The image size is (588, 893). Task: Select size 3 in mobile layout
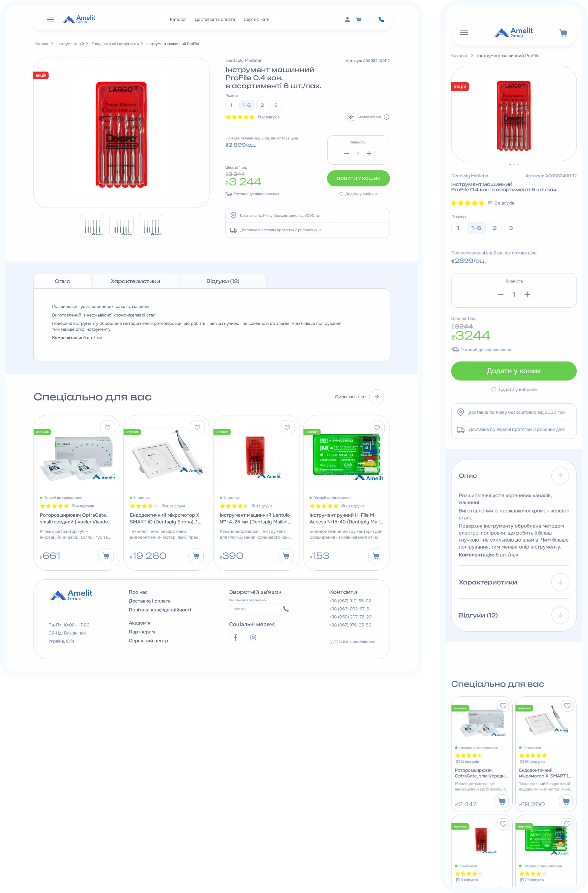(511, 228)
